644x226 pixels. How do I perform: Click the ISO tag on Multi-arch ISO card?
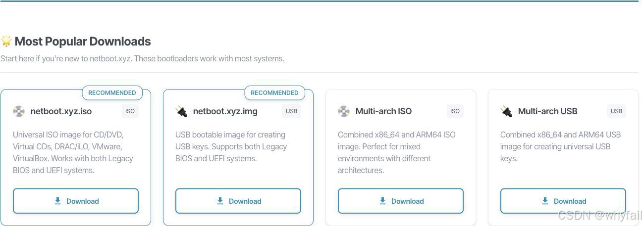coord(455,111)
